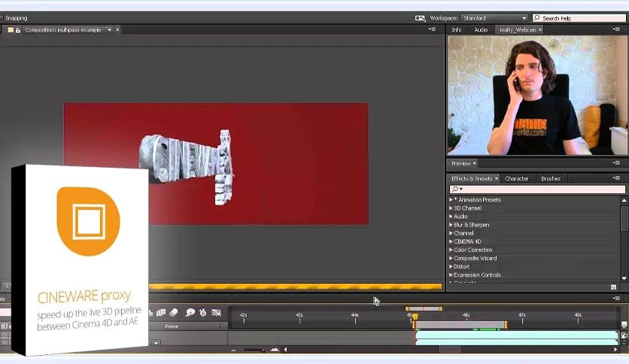The height and width of the screenshot is (364, 629).
Task: Expand the Composite Wizard category
Action: coord(451,258)
